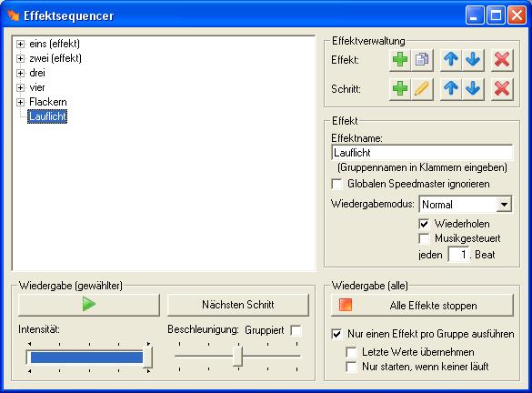The width and height of the screenshot is (532, 393).
Task: Select the vier effect label
Action: click(x=37, y=87)
